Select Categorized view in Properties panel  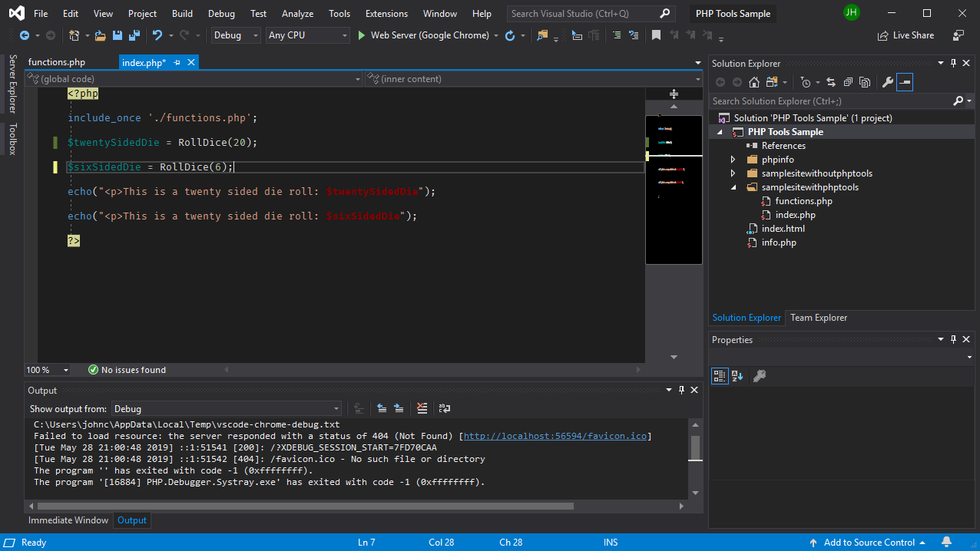click(x=720, y=376)
